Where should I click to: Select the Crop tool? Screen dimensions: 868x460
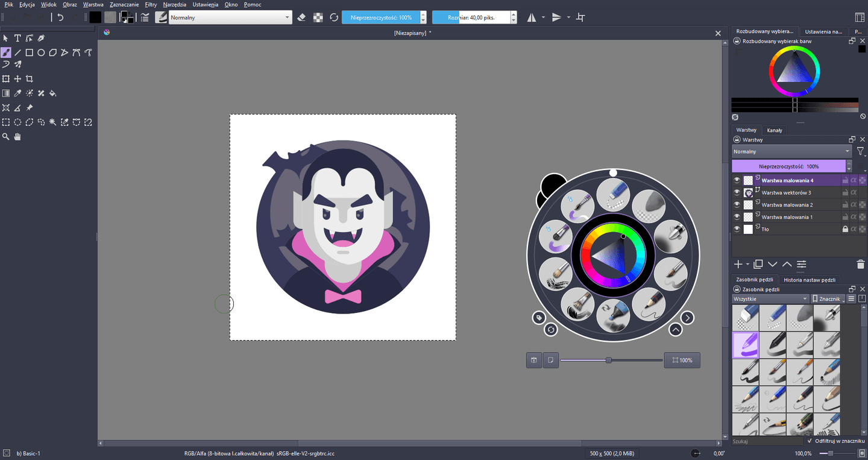pyautogui.click(x=29, y=78)
